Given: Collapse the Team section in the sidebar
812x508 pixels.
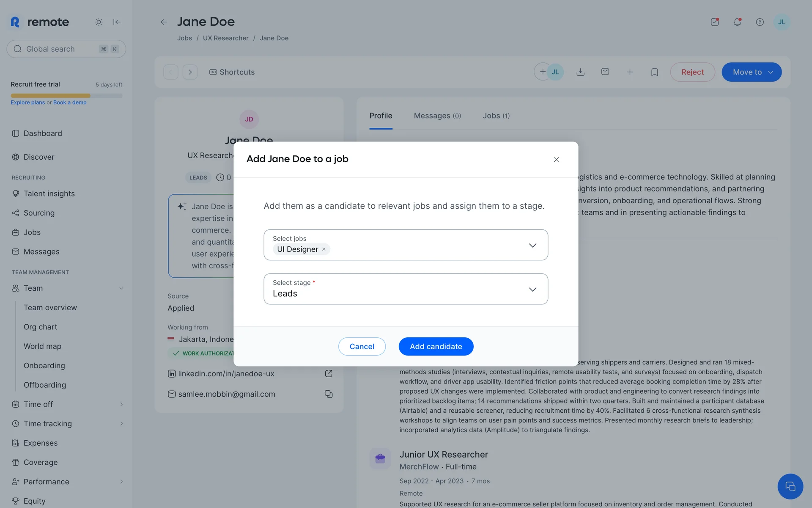Looking at the screenshot, I should point(121,288).
